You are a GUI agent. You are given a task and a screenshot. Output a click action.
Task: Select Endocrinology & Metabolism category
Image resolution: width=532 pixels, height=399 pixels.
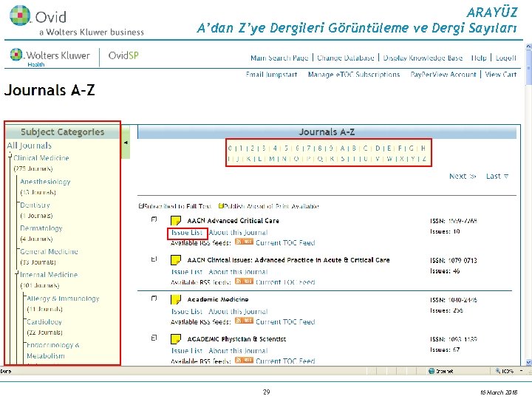point(53,350)
